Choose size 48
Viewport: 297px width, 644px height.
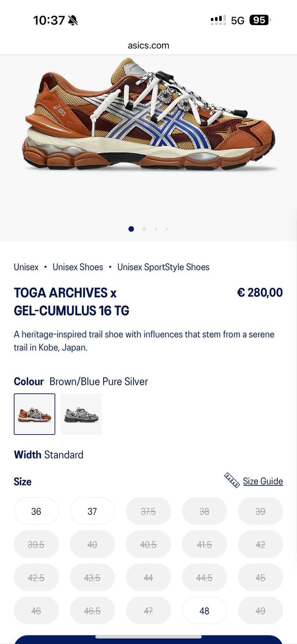pyautogui.click(x=204, y=611)
